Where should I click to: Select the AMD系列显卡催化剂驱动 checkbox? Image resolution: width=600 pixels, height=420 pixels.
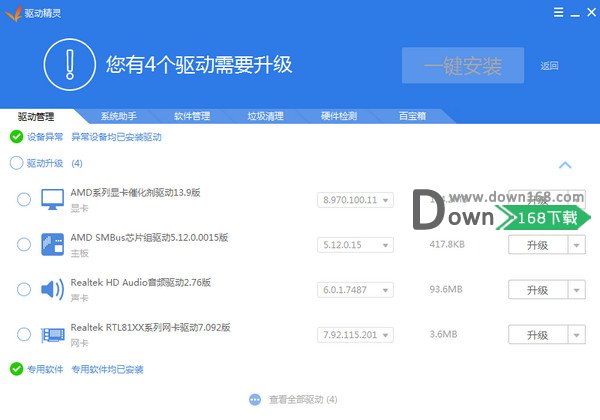[24, 199]
